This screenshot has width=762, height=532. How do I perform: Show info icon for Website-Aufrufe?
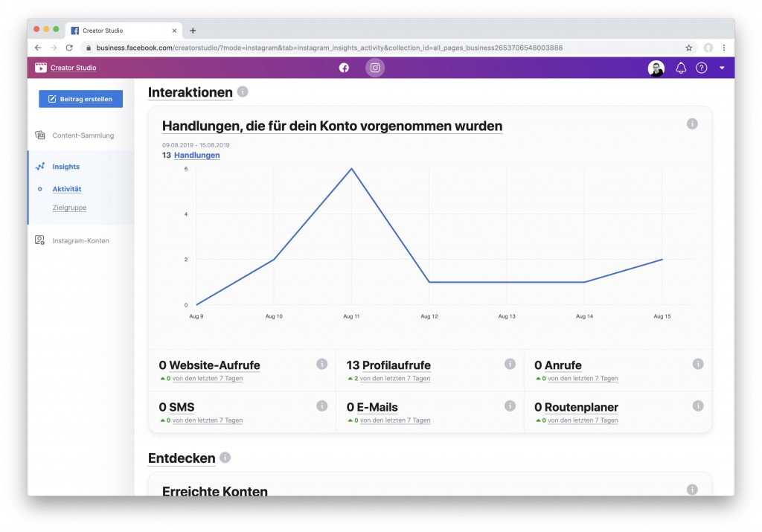[x=321, y=364]
